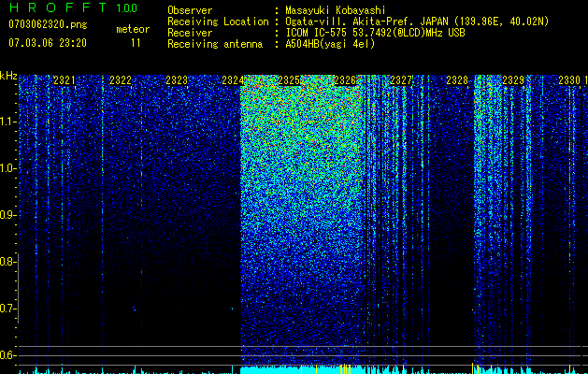Click the meteor count 11
This screenshot has width=588, height=374.
pos(136,43)
